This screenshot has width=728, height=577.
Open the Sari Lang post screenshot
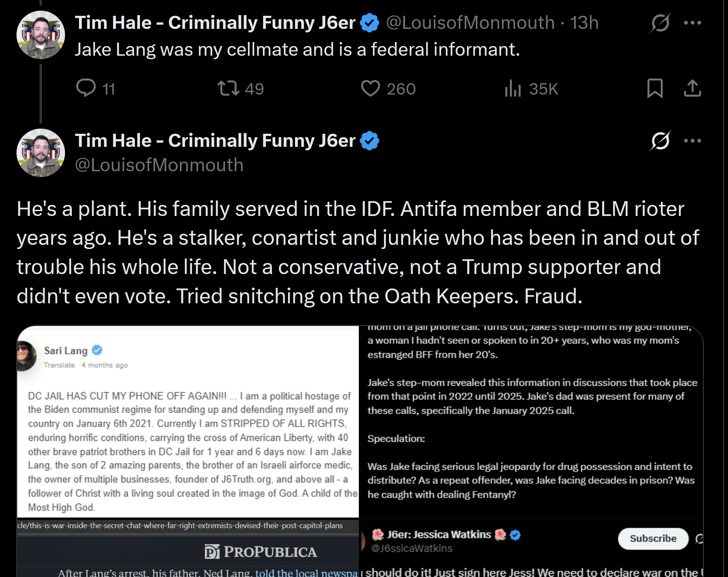pos(188,422)
